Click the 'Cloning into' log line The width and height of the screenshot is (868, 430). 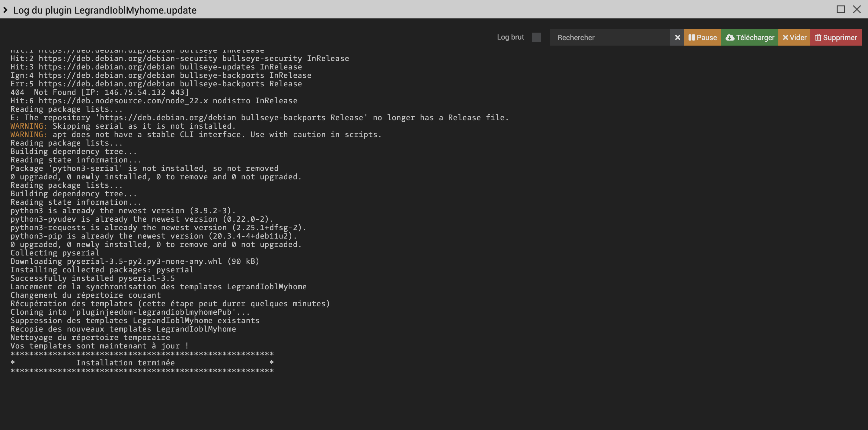tap(130, 312)
